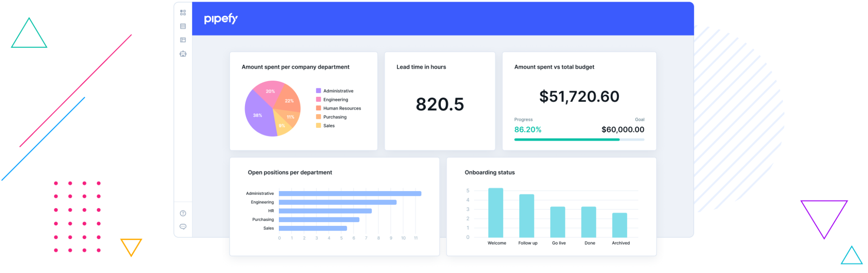Click the "Follow up" axis label
868x273 pixels.
pos(528,243)
